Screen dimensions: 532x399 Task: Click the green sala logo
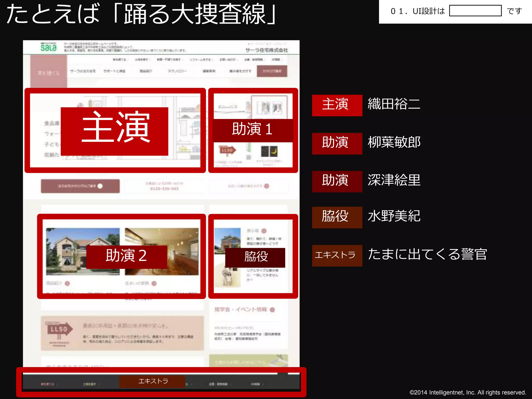click(x=48, y=47)
